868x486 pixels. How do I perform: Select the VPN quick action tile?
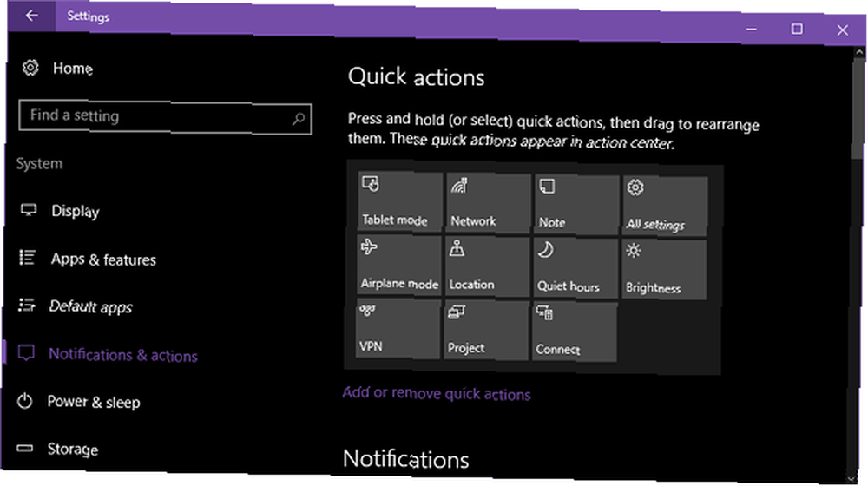398,329
